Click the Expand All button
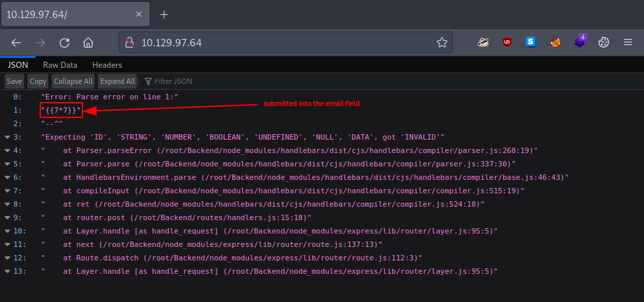 point(117,81)
